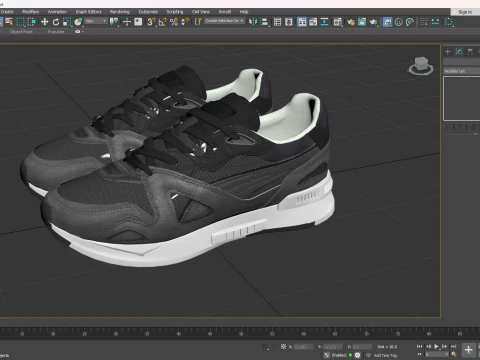
Task: Open Render Setup teapot icon
Action: click(351, 22)
